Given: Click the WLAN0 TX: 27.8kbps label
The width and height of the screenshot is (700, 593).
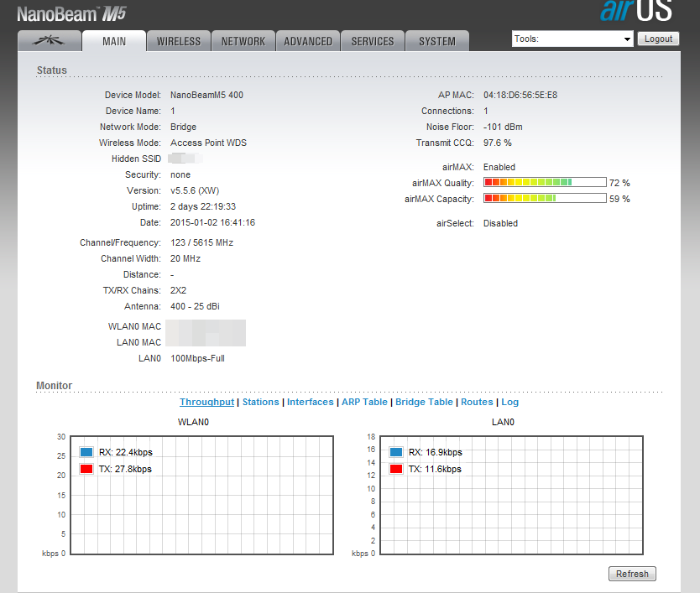Looking at the screenshot, I should 125,469.
